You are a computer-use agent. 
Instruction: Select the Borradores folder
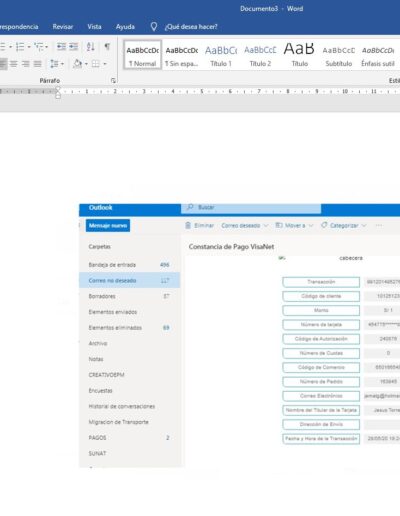[129, 296]
